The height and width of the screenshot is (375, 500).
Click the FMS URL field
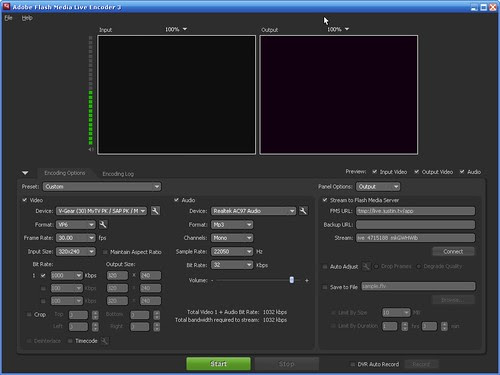coord(415,211)
